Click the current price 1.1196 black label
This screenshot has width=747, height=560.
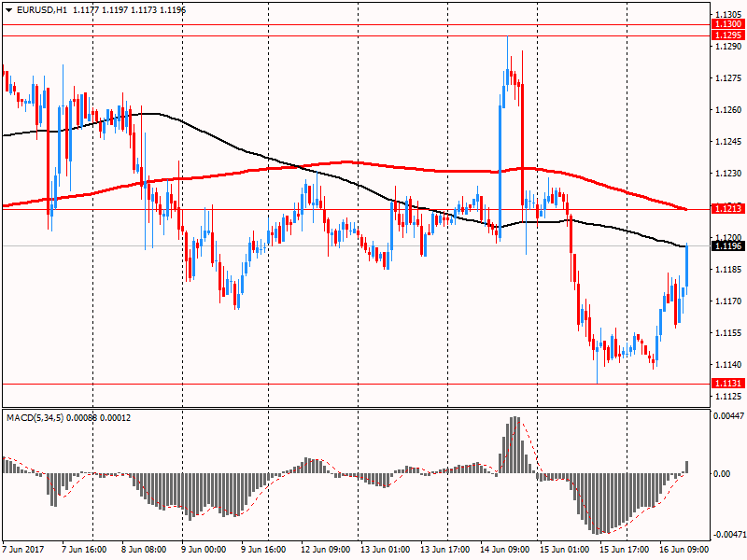point(728,246)
